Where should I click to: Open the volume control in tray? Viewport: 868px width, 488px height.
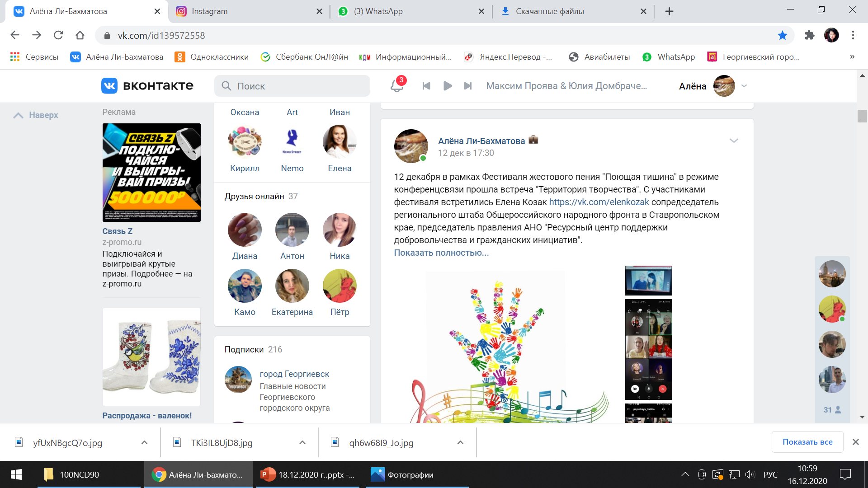750,474
